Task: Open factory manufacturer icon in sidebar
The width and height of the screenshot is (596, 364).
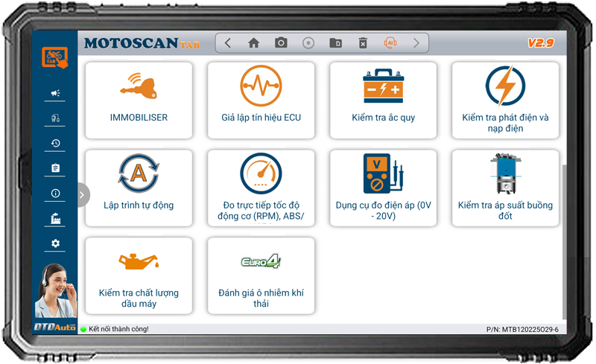Action: pyautogui.click(x=55, y=219)
